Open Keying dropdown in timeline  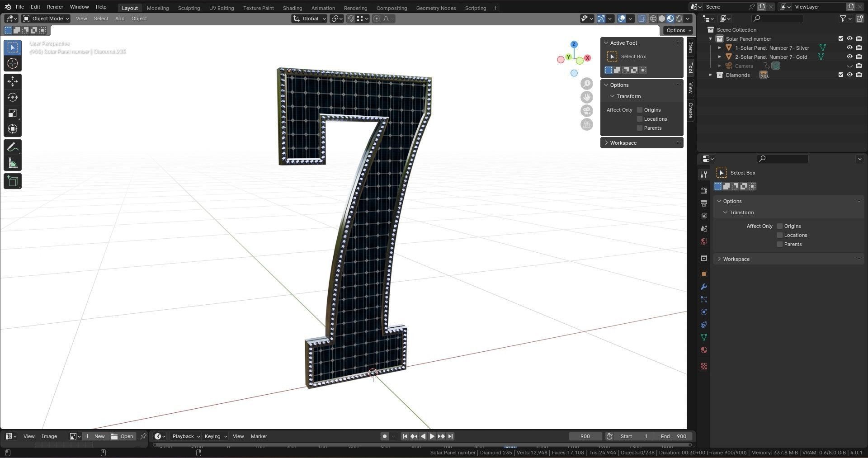(216, 436)
